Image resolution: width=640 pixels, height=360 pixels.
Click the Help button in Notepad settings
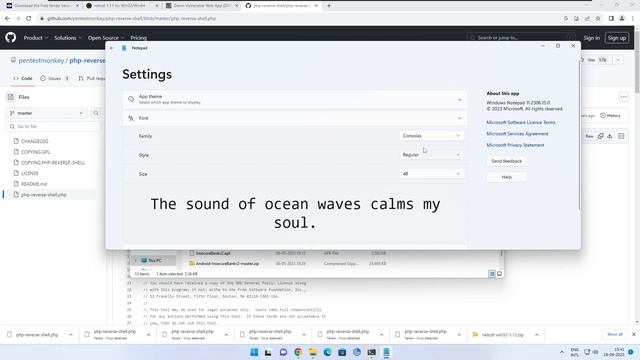[x=506, y=177]
